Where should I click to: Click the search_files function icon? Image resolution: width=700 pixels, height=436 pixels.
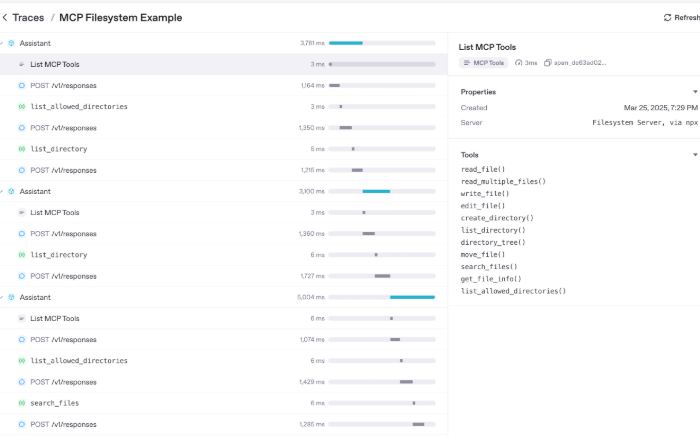[x=22, y=403]
